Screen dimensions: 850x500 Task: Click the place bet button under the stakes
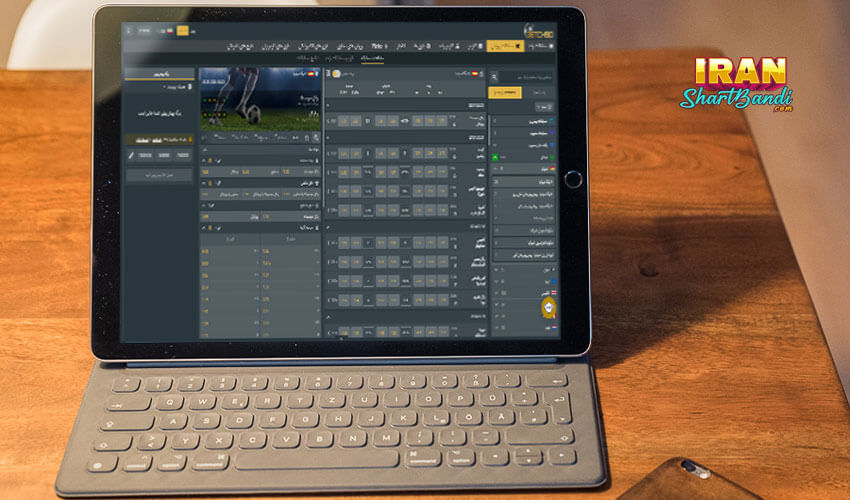(159, 175)
